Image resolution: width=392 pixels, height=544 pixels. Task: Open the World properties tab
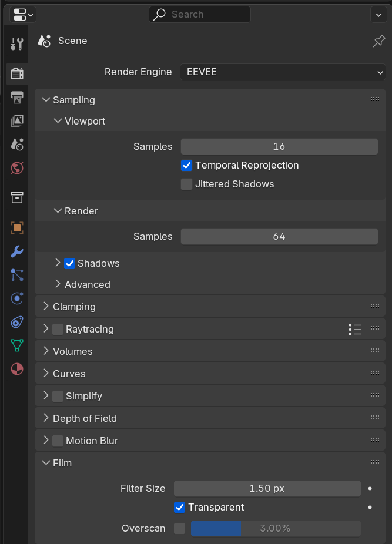click(x=16, y=168)
